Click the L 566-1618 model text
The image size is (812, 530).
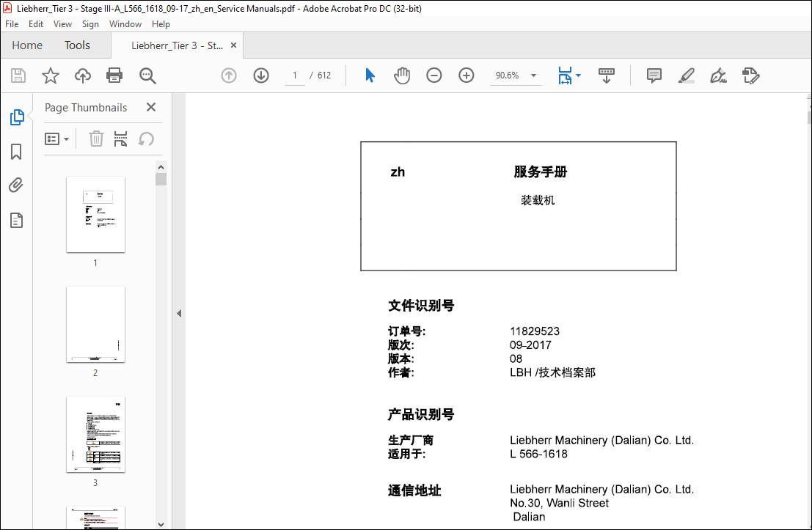(x=538, y=454)
